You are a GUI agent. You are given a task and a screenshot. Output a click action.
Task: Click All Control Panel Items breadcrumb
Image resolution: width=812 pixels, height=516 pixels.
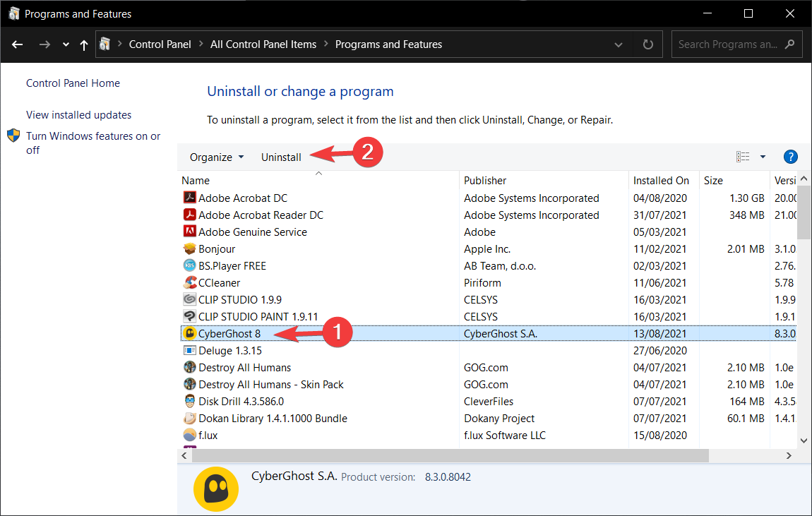pyautogui.click(x=263, y=44)
